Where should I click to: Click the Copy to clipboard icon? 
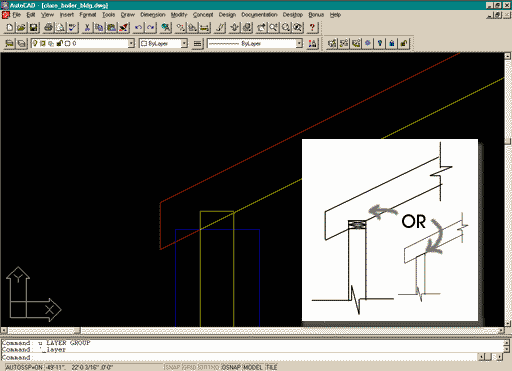[99, 28]
